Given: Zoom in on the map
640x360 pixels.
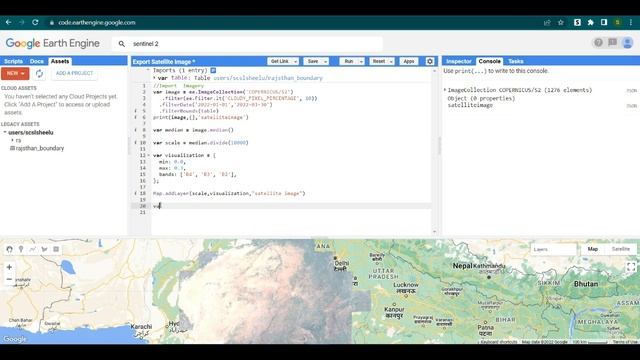Looking at the screenshot, I should [9, 267].
